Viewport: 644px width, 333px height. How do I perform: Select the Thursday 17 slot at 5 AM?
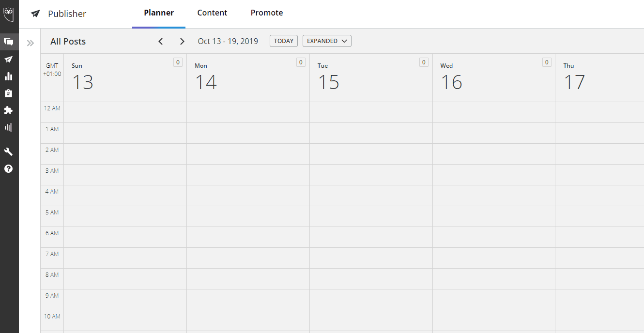point(599,216)
